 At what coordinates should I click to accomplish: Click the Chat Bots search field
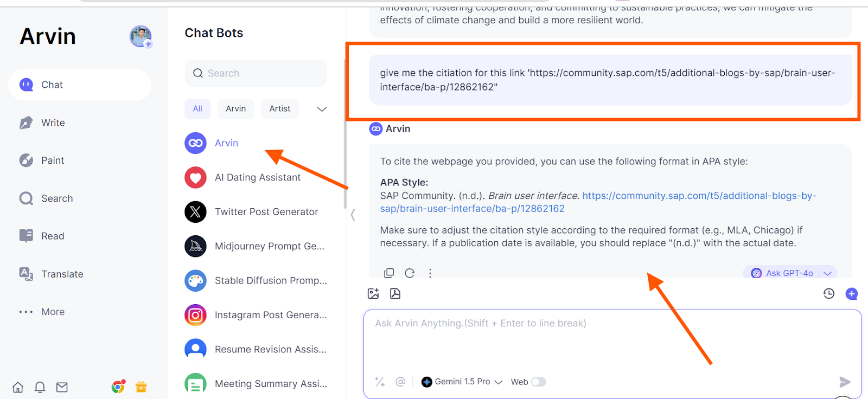[256, 73]
